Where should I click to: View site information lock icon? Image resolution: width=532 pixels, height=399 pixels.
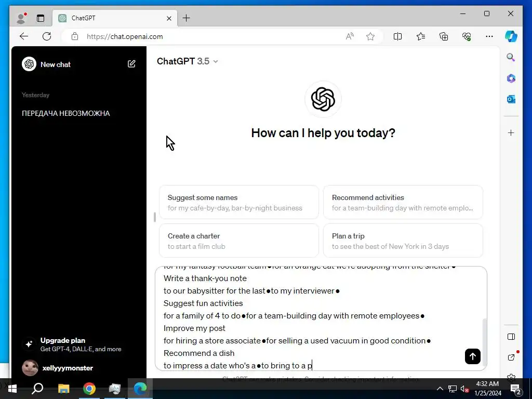tap(75, 36)
